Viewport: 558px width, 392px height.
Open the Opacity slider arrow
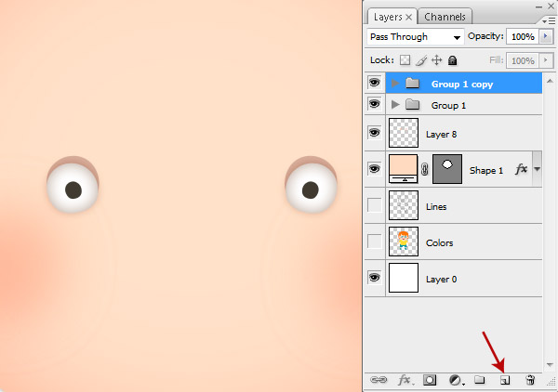[546, 36]
